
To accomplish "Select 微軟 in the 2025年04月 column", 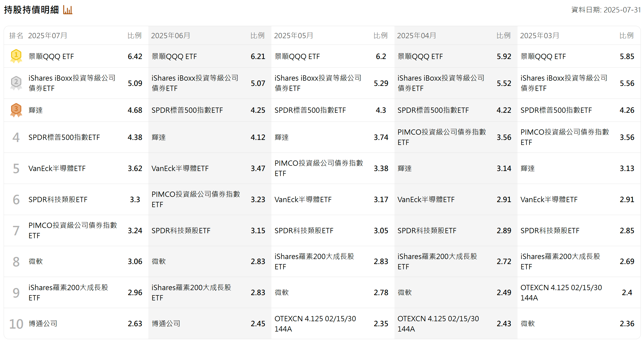I will 405,292.
